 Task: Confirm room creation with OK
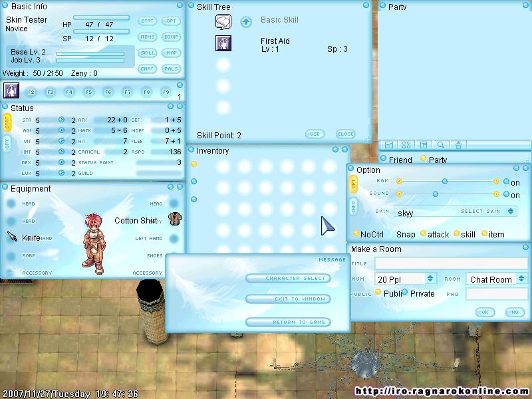click(x=485, y=312)
